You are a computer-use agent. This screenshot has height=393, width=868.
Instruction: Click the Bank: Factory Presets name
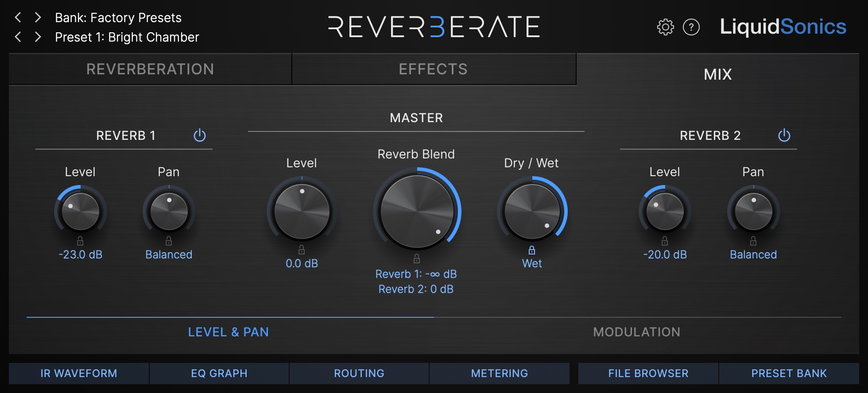point(118,18)
